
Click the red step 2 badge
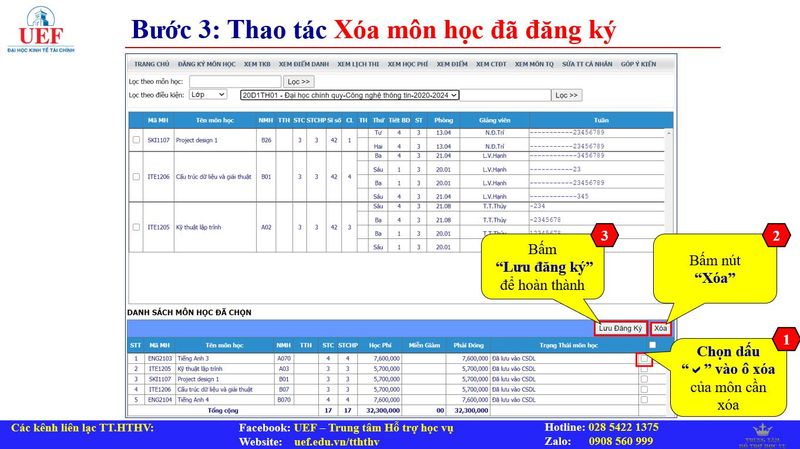pos(774,236)
